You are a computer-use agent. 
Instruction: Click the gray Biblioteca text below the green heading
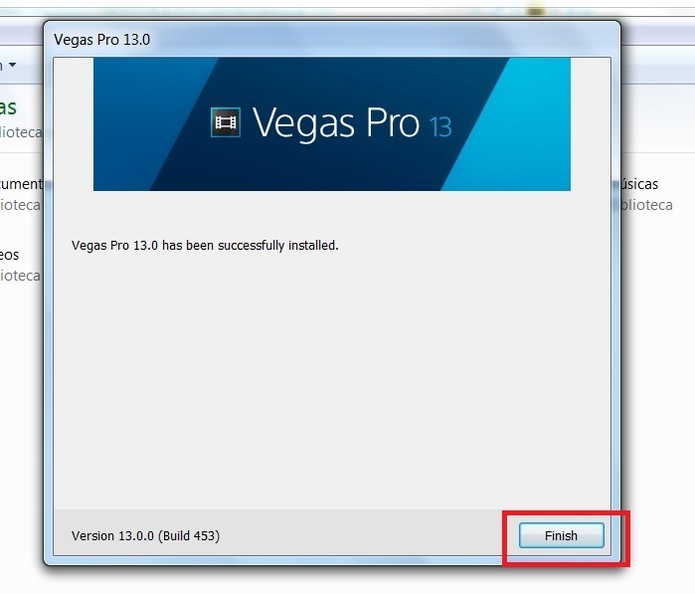point(21,132)
